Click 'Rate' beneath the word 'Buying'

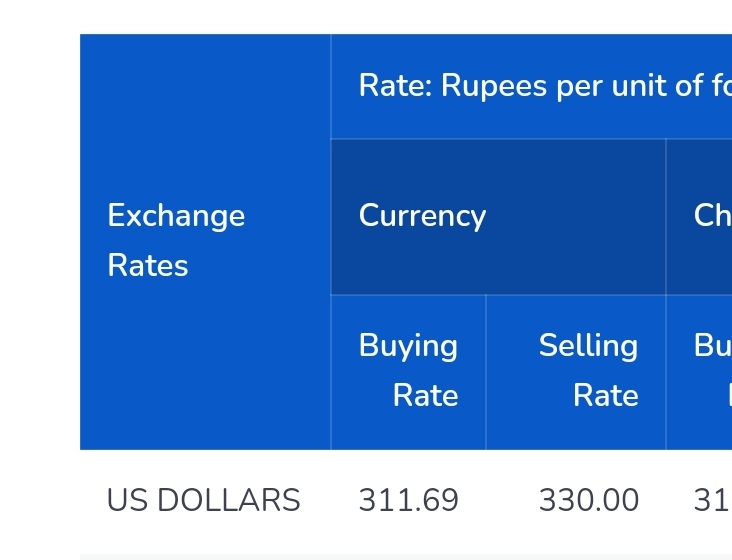click(425, 396)
